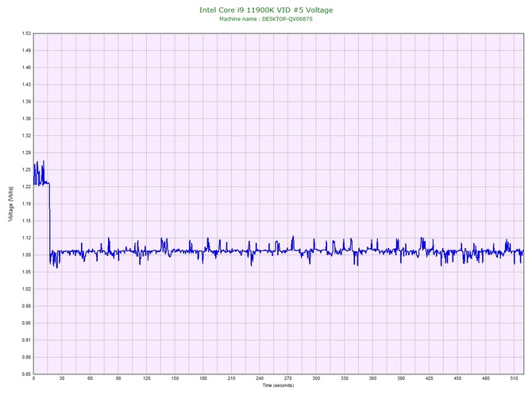The width and height of the screenshot is (532, 399).
Task: Choose the 360 seconds time label
Action: click(x=372, y=378)
